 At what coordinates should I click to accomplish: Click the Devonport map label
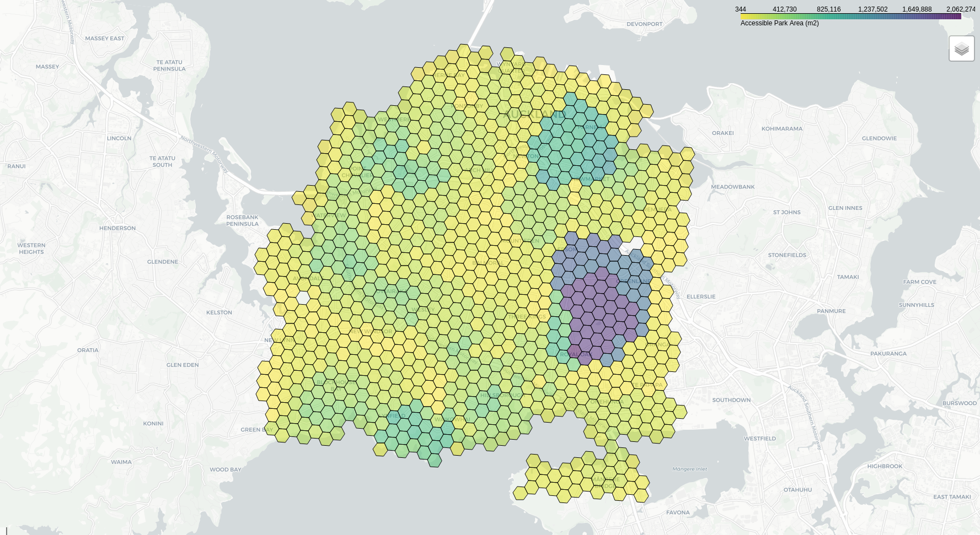point(644,24)
